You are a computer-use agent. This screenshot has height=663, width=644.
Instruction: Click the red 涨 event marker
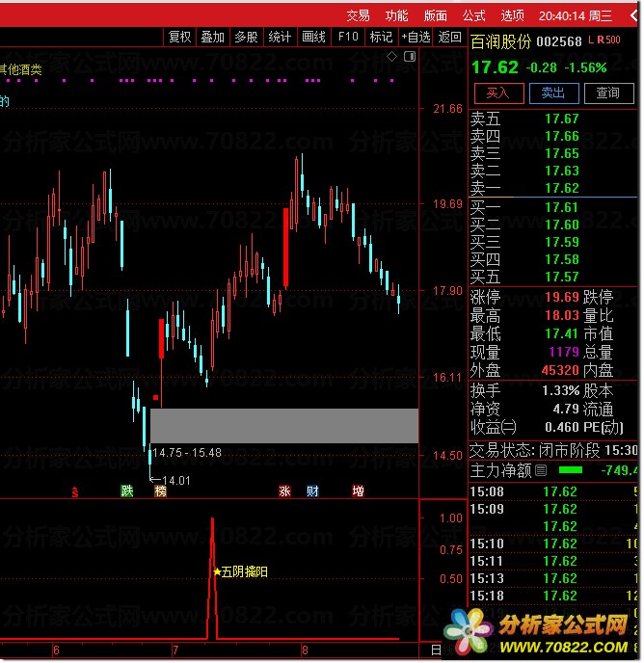coord(284,491)
